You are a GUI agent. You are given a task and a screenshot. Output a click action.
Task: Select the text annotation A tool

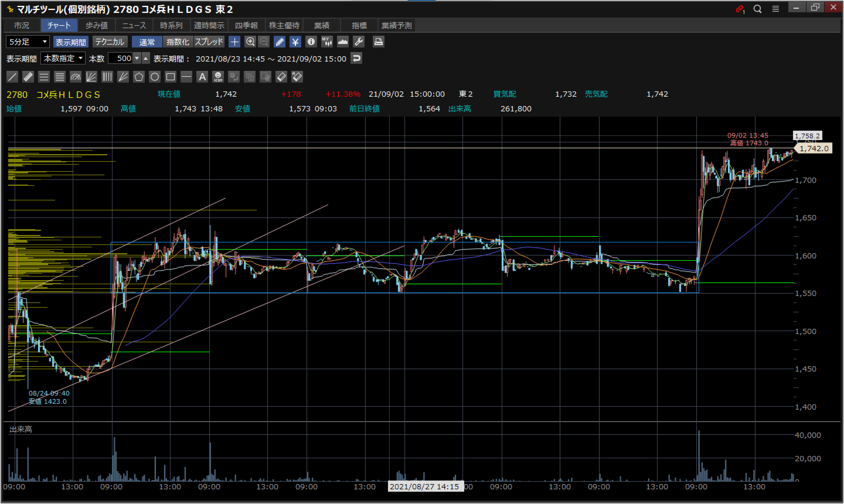pyautogui.click(x=202, y=77)
